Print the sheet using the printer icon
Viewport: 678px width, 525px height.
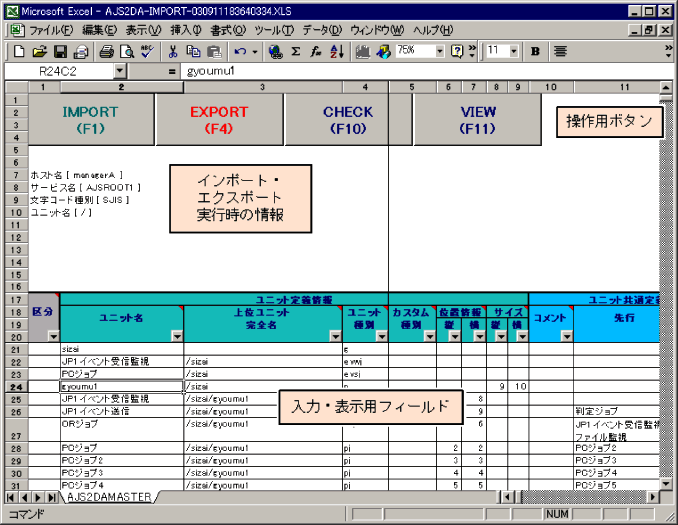106,51
